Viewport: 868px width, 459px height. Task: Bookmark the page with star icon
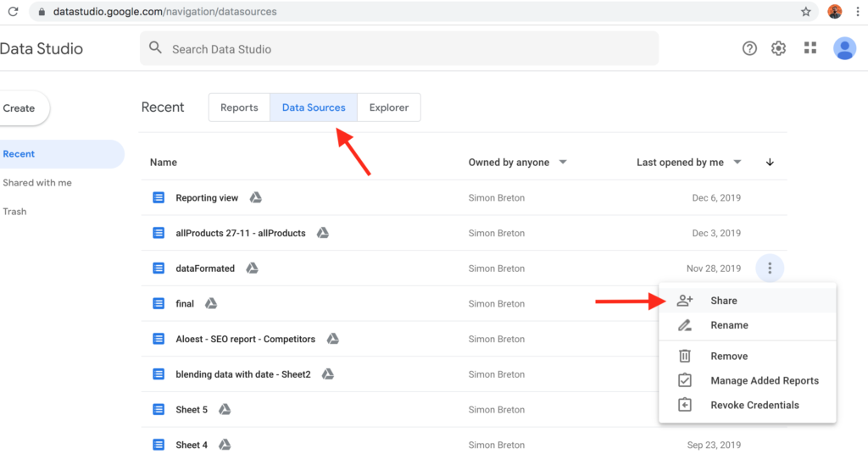click(805, 12)
